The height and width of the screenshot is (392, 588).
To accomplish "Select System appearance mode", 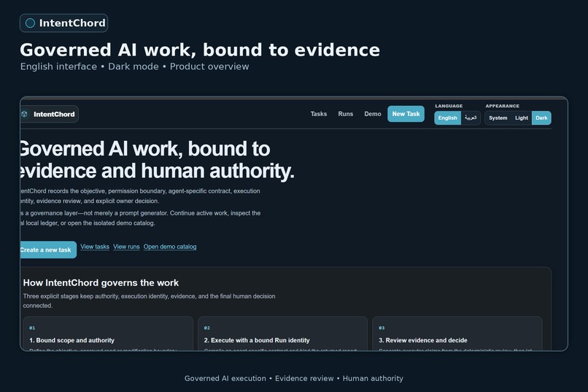I will 498,118.
